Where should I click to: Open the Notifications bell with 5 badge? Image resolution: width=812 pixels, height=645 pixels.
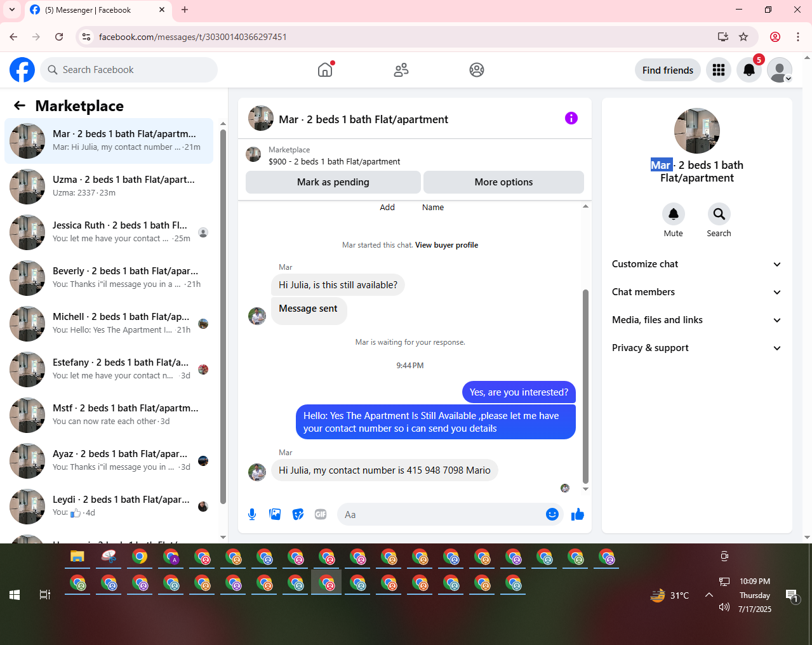pos(749,70)
